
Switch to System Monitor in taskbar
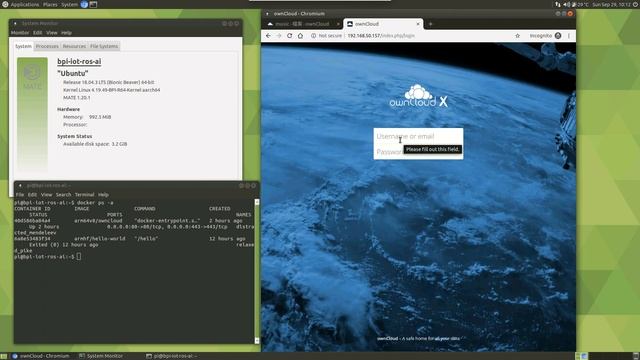[x=101, y=356]
